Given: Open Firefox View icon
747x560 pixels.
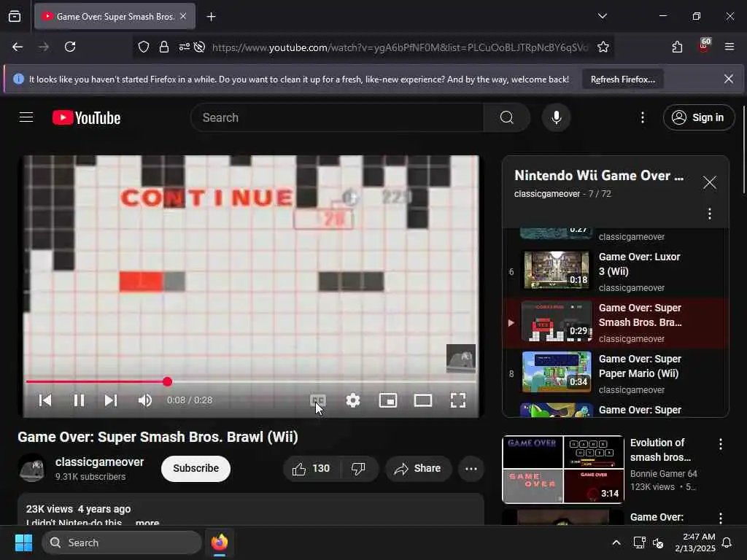Looking at the screenshot, I should coord(15,17).
